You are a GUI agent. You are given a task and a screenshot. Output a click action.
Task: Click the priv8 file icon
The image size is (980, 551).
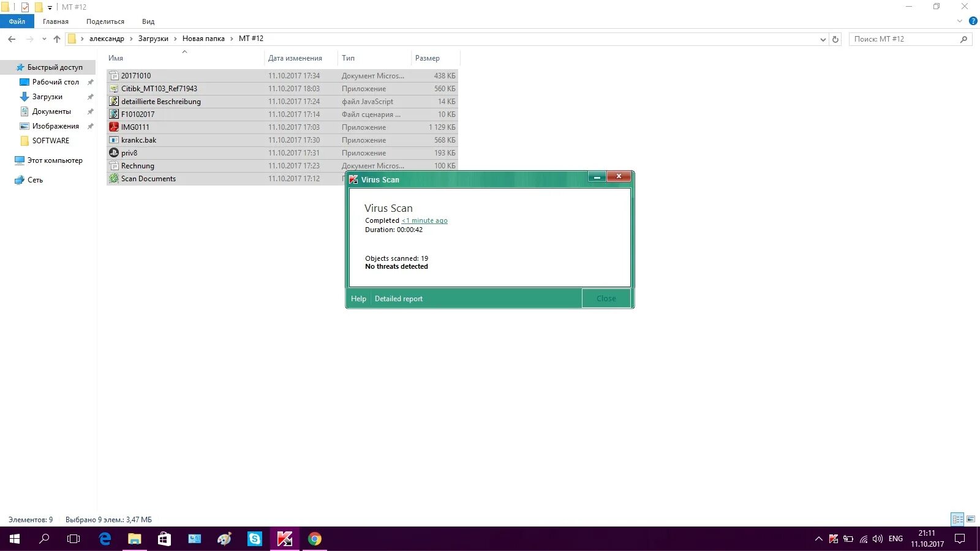pos(114,153)
